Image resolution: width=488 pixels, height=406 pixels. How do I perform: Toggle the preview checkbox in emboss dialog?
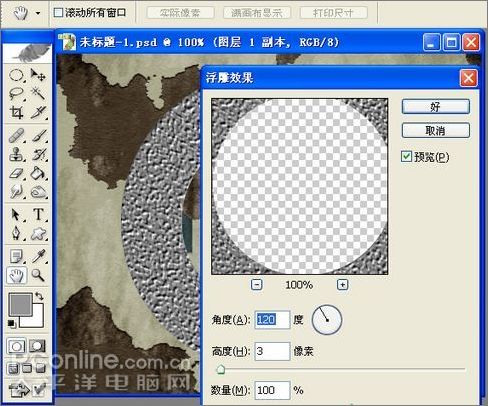(x=406, y=156)
